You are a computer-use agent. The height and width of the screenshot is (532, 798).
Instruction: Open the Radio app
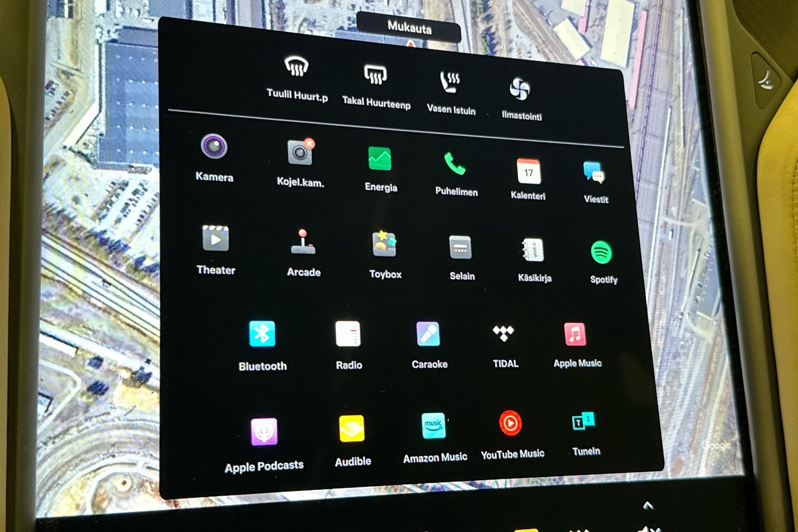point(348,345)
